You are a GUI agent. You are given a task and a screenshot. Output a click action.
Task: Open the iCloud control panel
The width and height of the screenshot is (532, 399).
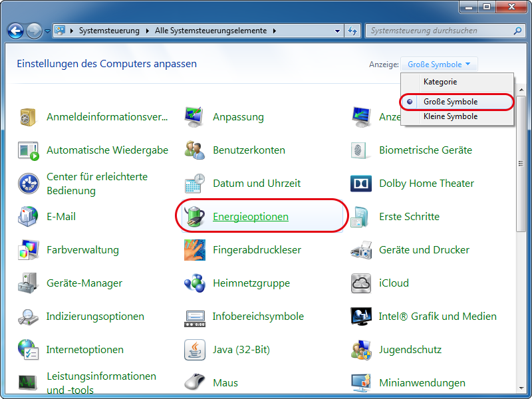point(394,283)
